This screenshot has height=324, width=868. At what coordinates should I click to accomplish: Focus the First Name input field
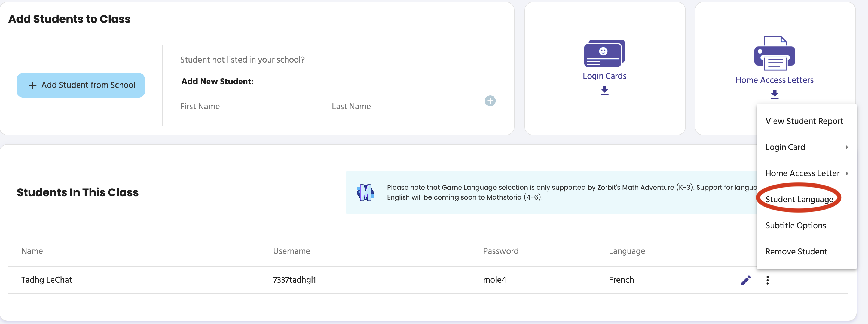tap(251, 107)
